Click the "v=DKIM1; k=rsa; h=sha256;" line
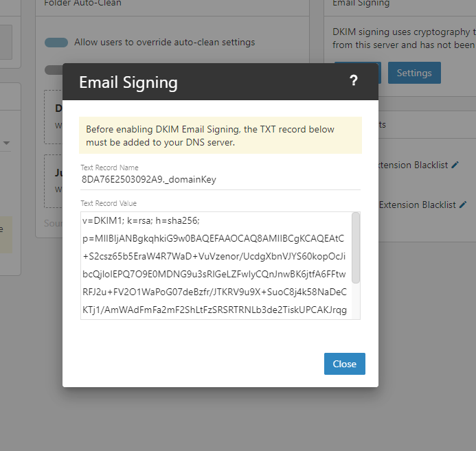Screen dimensions: 476x451 141,221
